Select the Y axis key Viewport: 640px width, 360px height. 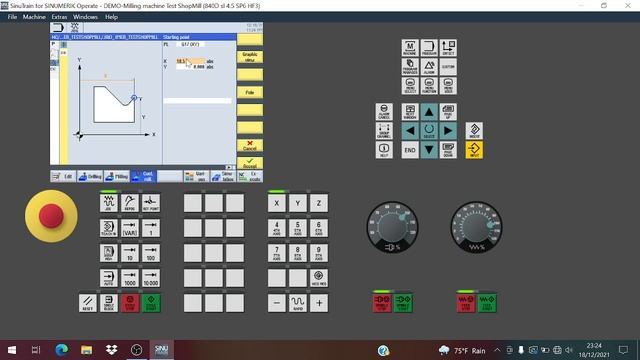(x=298, y=203)
